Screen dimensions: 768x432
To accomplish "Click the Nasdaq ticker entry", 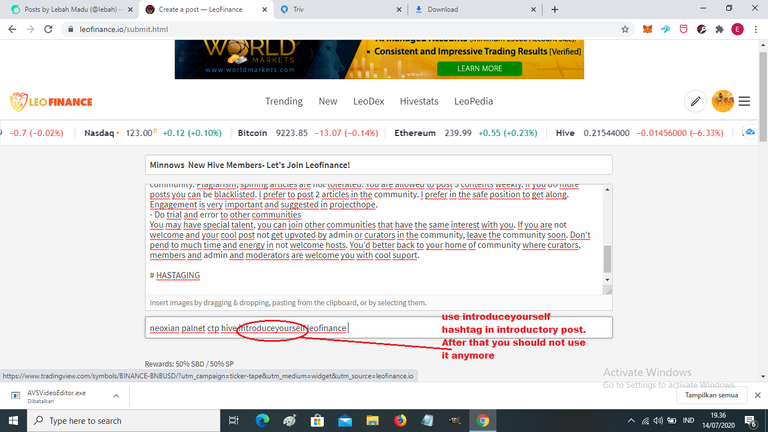I will pos(153,133).
